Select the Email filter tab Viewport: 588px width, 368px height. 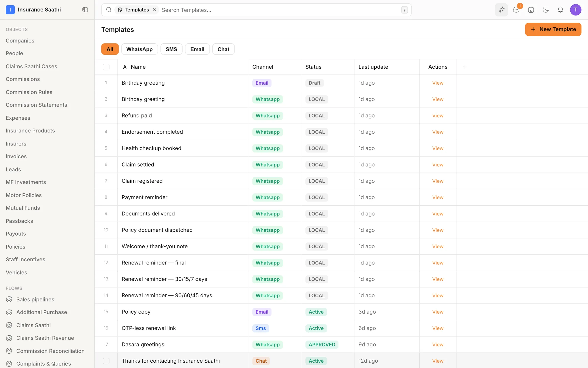[x=197, y=49]
